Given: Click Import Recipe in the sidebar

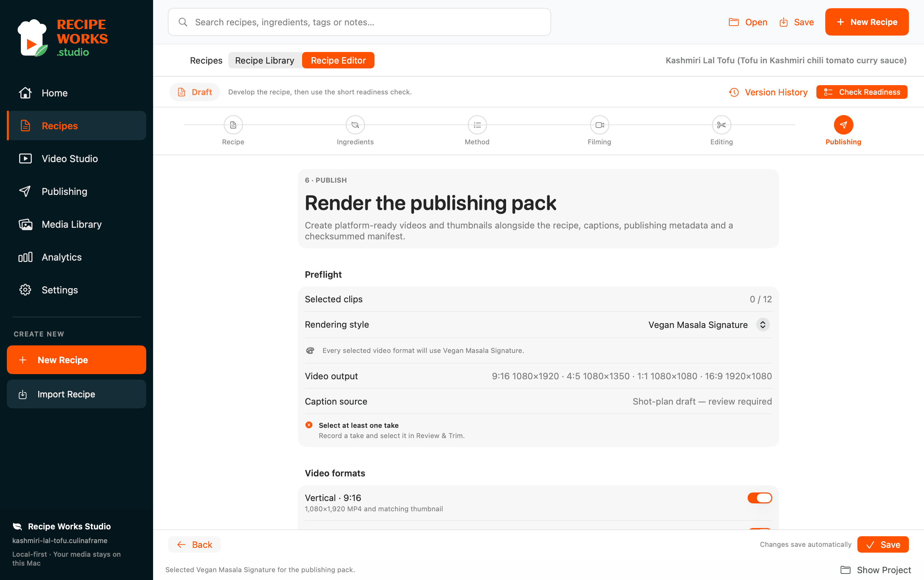Looking at the screenshot, I should coord(76,394).
